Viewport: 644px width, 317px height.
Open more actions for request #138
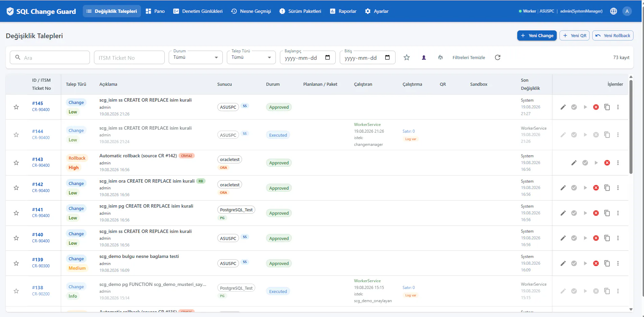[x=618, y=291]
